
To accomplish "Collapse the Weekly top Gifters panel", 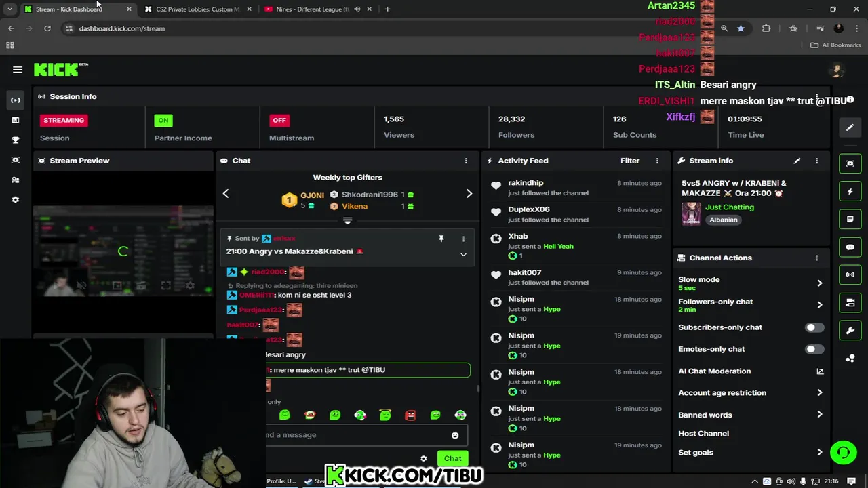I will (347, 221).
